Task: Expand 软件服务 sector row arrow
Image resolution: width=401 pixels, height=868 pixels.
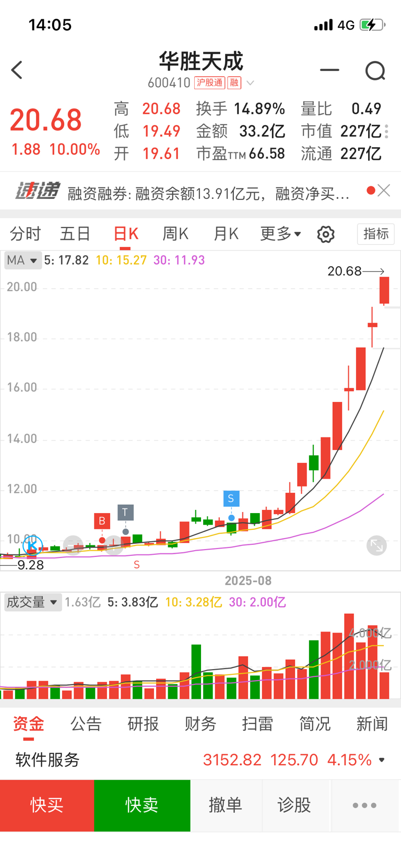Action: coord(382,760)
